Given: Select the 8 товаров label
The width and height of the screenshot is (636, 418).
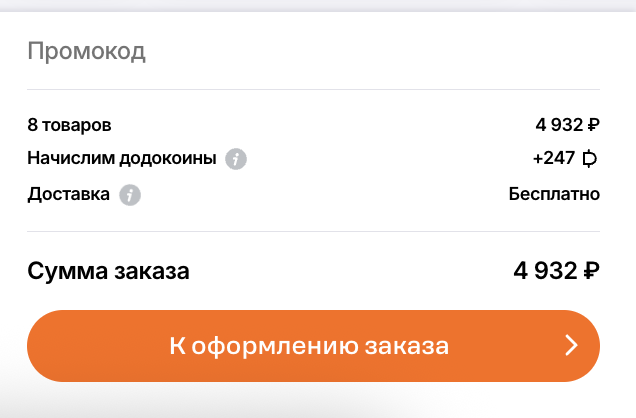Looking at the screenshot, I should 70,126.
